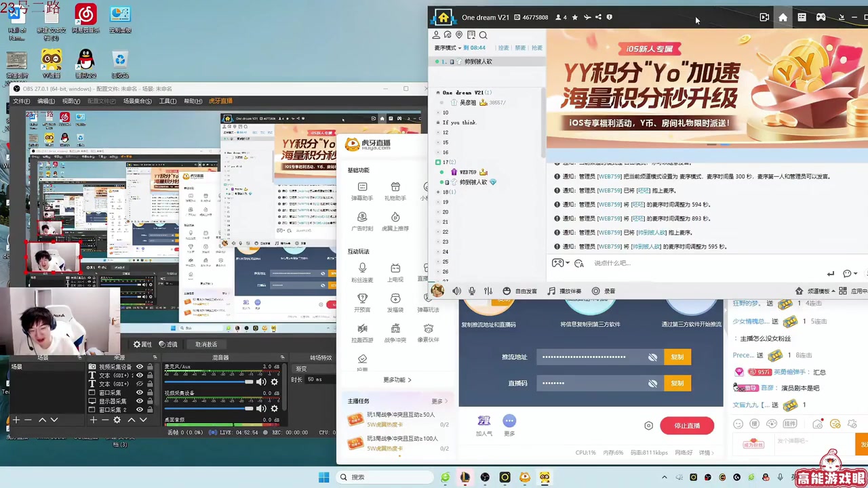
Task: Click Windows Start button on taskbar
Action: (323, 477)
